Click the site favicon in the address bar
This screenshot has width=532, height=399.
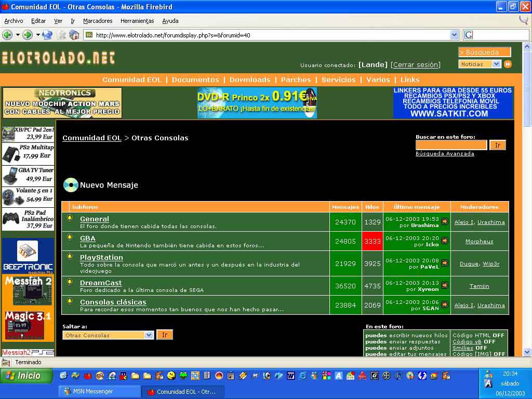click(89, 35)
